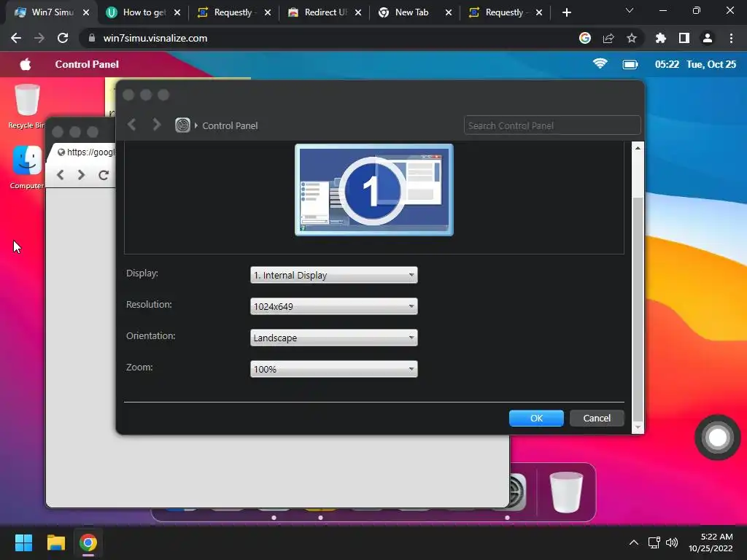Screen dimensions: 747x560
Task: Open the Computer desktop icon
Action: 27,167
